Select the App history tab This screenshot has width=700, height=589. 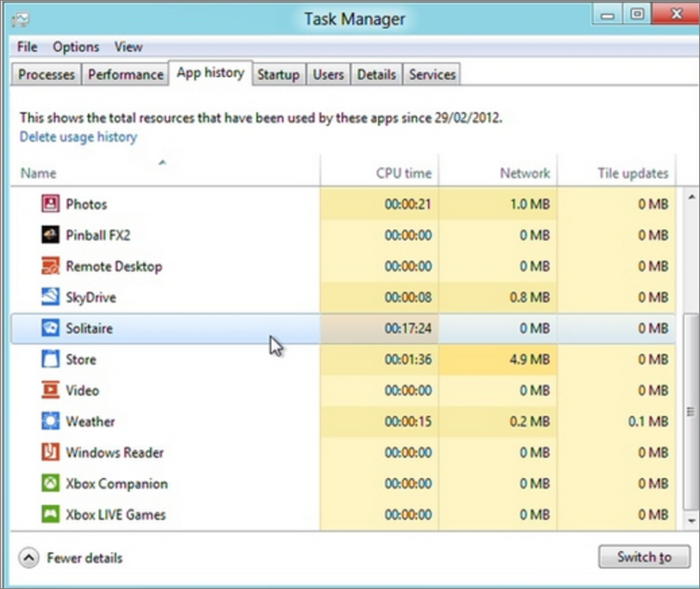(211, 73)
